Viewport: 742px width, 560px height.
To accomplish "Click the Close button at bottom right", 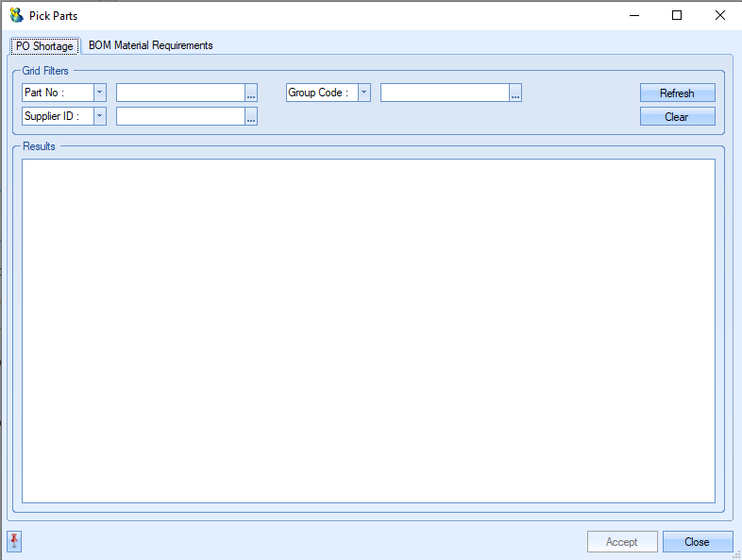I will click(x=697, y=542).
